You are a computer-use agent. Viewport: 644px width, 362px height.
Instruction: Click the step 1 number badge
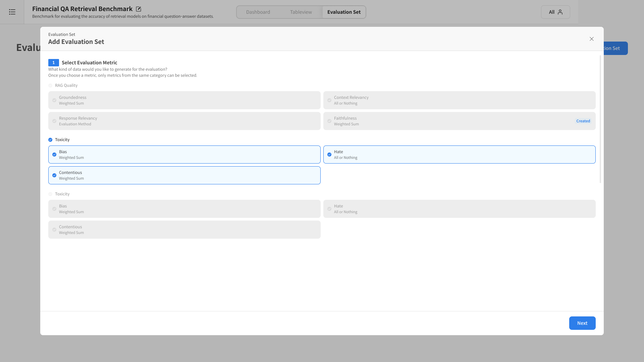53,63
